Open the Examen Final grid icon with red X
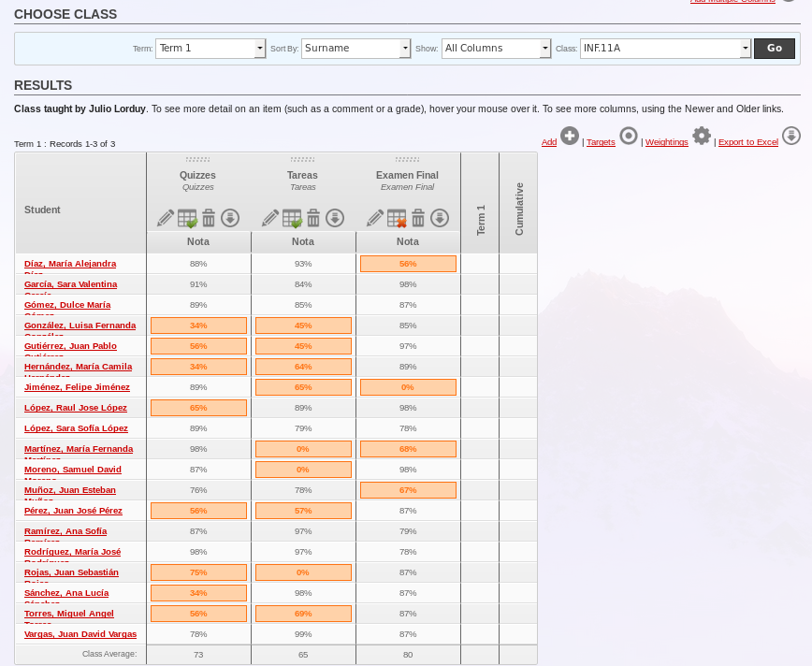This screenshot has height=666, width=812. click(x=398, y=218)
